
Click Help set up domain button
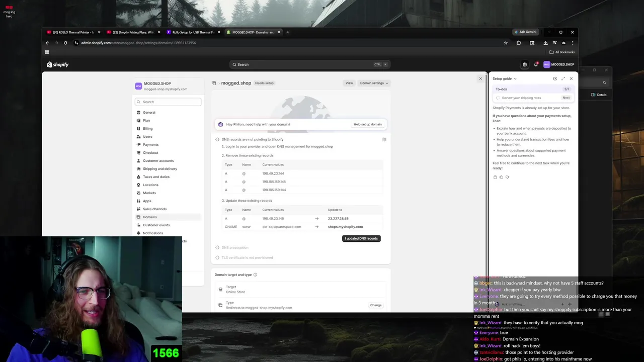[x=368, y=124]
